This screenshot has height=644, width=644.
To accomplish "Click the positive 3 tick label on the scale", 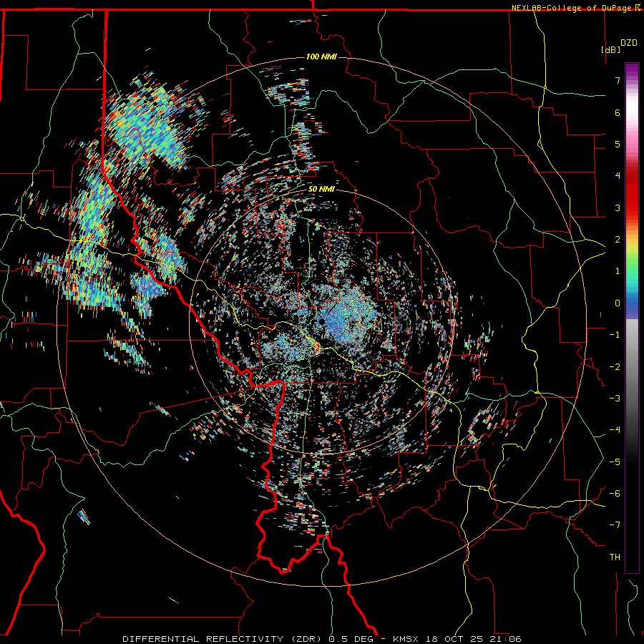I will click(618, 208).
